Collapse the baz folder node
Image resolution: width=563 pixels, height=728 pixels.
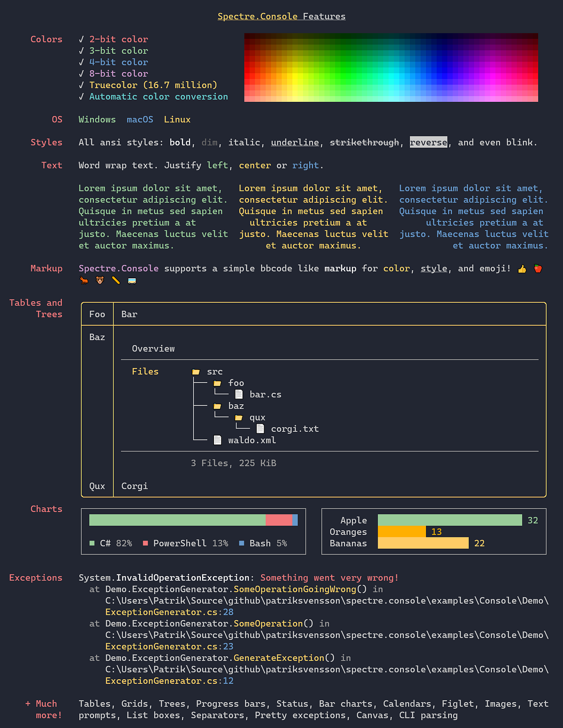(x=217, y=406)
